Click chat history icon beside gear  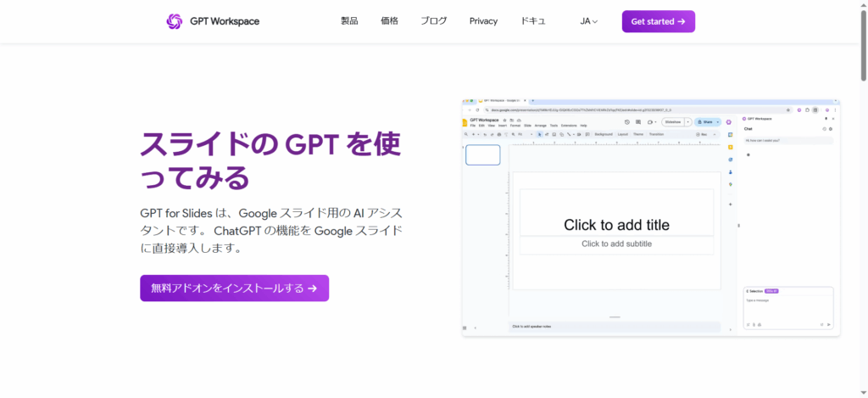tap(824, 129)
